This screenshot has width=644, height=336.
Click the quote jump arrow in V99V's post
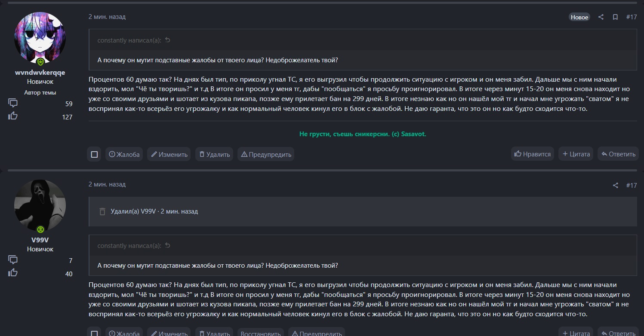(168, 246)
